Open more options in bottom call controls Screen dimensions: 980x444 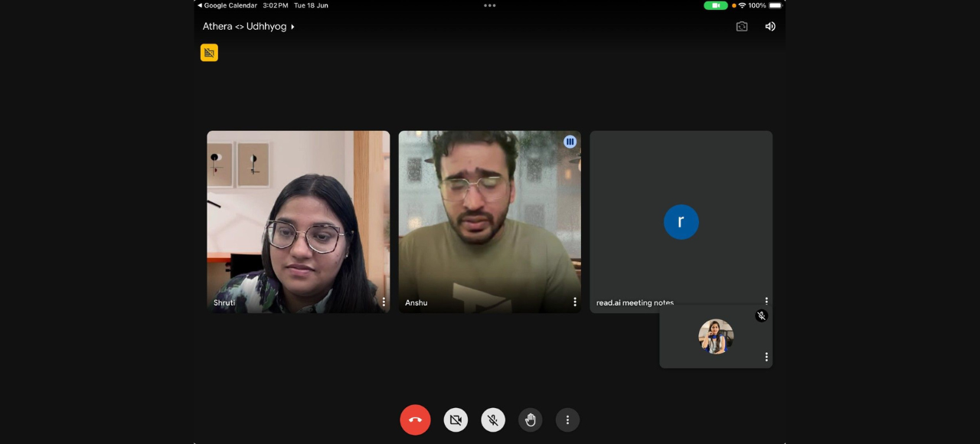click(x=567, y=420)
